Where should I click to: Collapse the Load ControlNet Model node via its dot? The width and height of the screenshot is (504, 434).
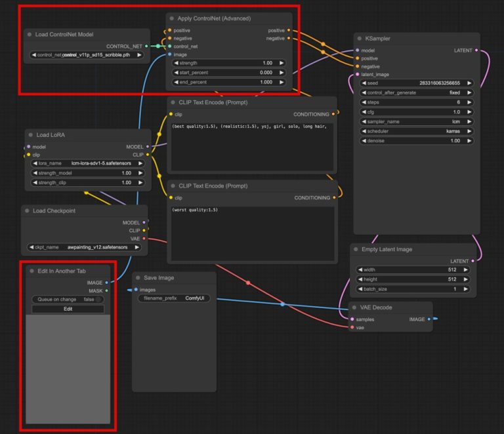point(30,34)
